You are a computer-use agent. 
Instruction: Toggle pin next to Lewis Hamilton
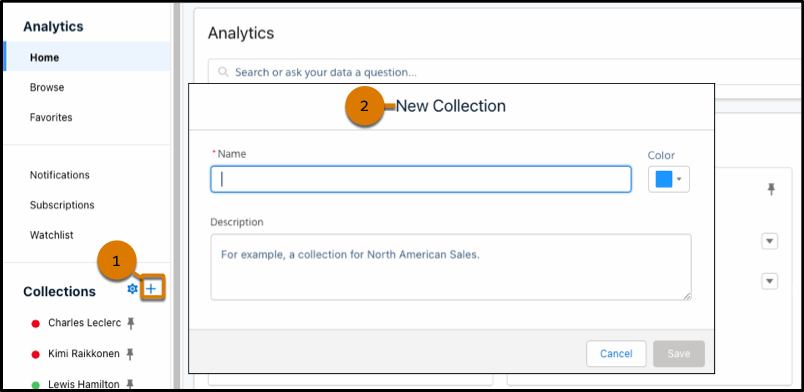[x=130, y=384]
